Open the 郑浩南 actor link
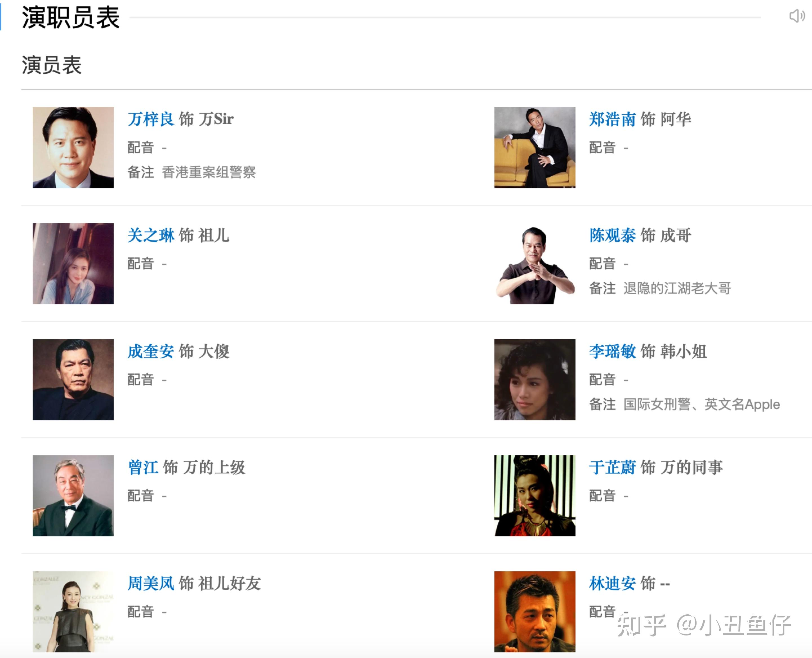Screen dimensions: 812x658 [x=612, y=119]
